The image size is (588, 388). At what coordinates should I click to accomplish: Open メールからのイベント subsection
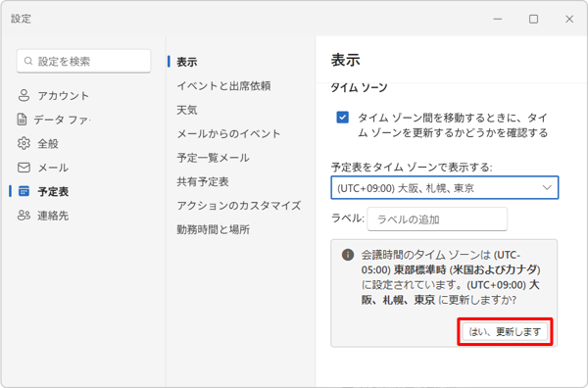(x=228, y=134)
